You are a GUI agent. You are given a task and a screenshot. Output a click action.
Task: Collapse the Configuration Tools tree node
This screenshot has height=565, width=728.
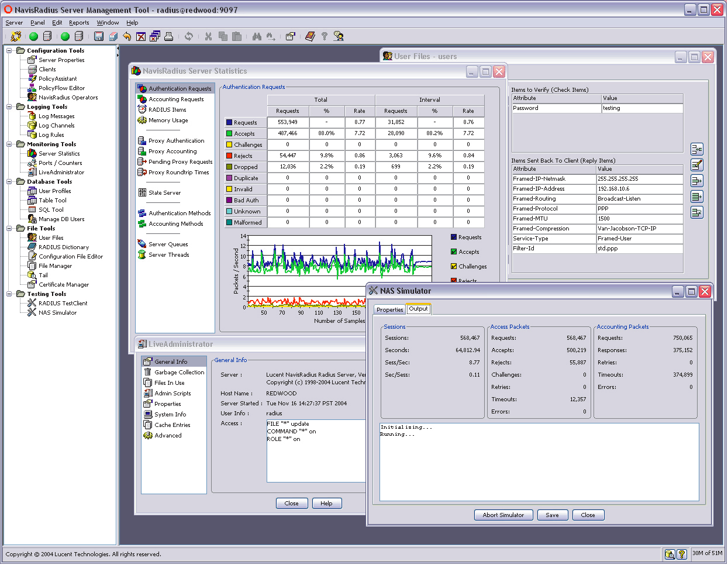[x=9, y=51]
